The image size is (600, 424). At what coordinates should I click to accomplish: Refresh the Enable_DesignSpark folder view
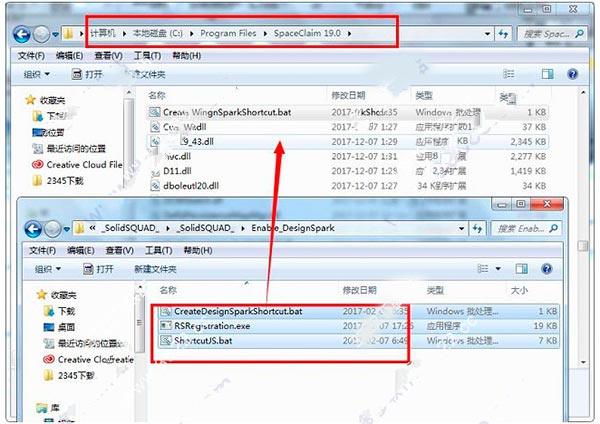477,228
